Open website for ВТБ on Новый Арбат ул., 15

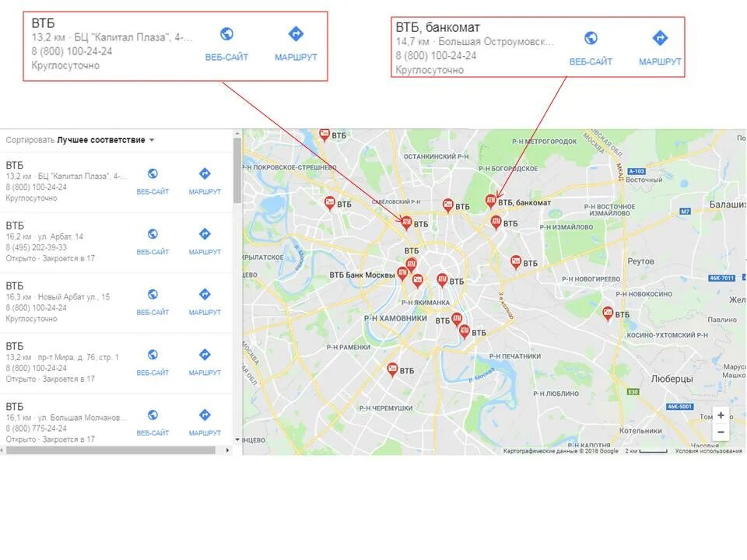click(153, 302)
